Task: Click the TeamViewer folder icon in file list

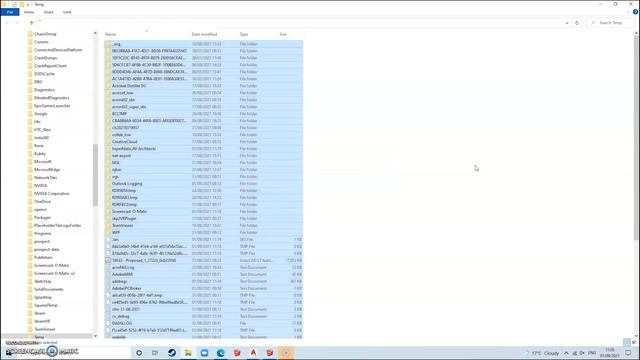Action: pyautogui.click(x=108, y=225)
